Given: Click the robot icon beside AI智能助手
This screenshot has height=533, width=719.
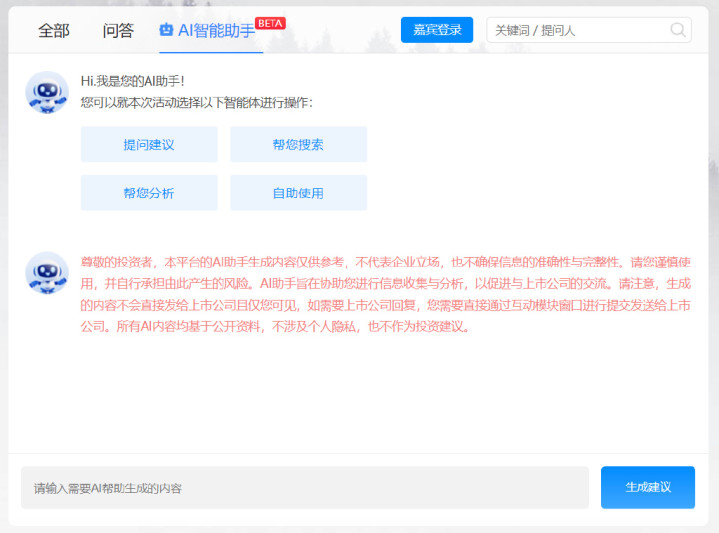Looking at the screenshot, I should 166,30.
